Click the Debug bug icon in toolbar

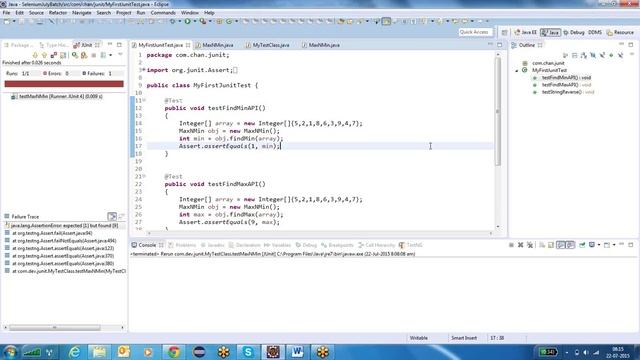tap(173, 21)
